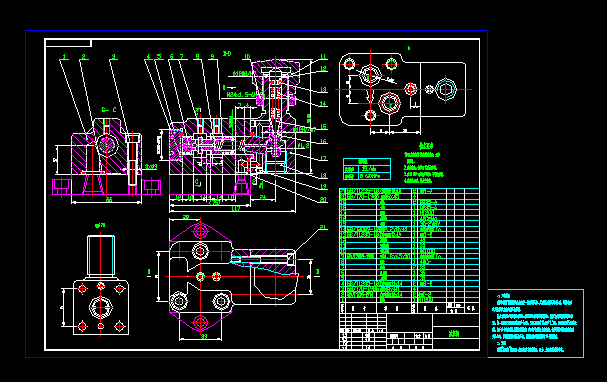
Task: Click the dimension value 39 under the plan view
Action: 204,336
